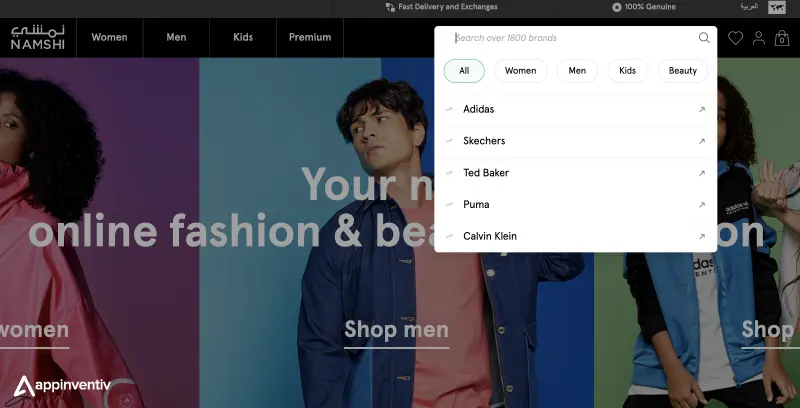Screen dimensions: 800x408
Task: Click the 100% Genuine text
Action: [x=650, y=7]
